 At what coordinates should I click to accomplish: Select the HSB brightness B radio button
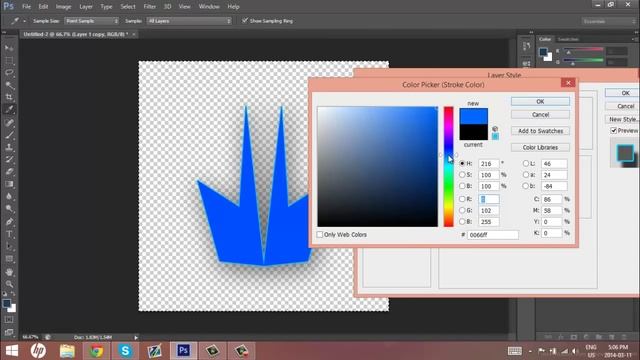[462, 186]
